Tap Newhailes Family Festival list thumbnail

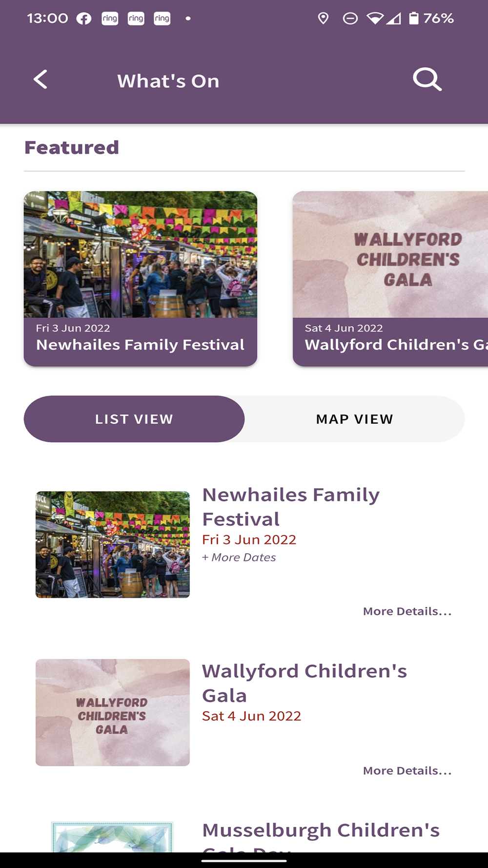click(113, 544)
